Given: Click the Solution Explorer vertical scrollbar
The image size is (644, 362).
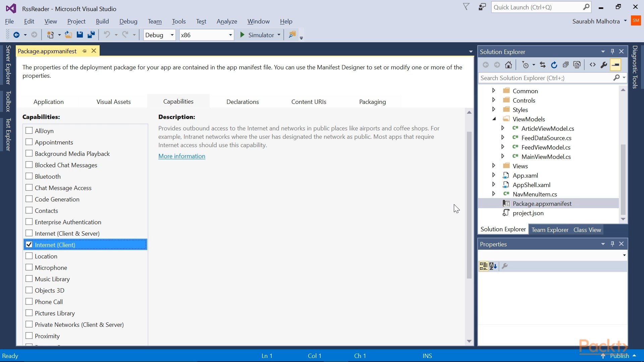Looking at the screenshot, I should point(623,179).
